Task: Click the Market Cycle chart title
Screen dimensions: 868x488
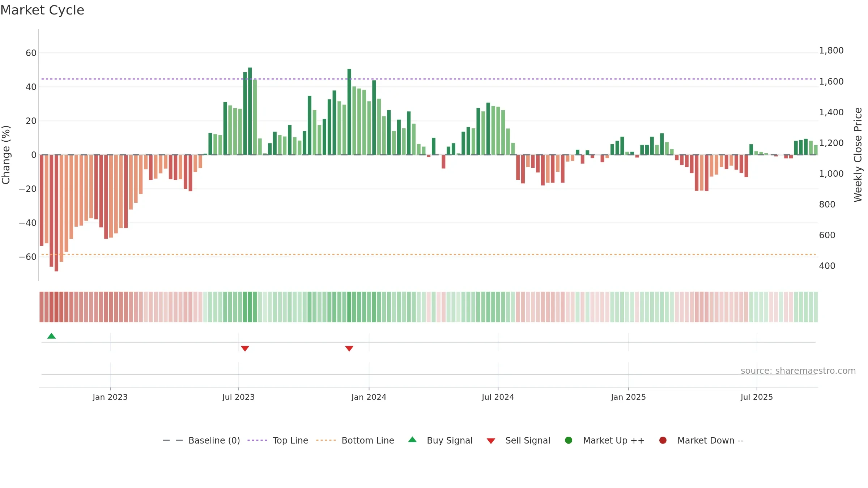Action: pos(42,10)
